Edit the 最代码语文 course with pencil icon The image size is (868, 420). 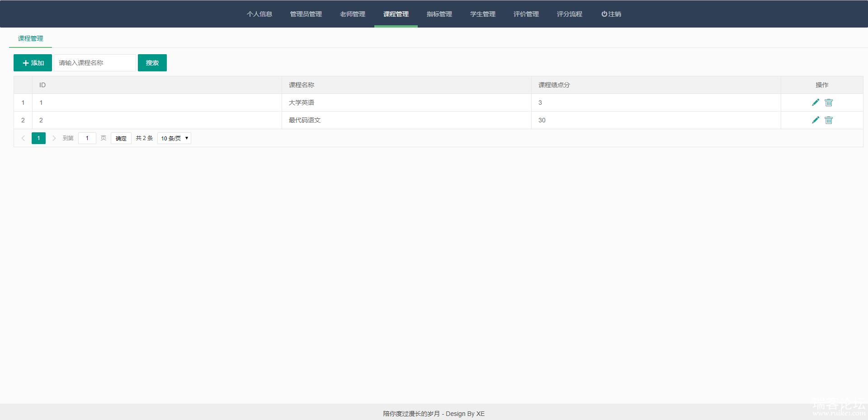click(816, 120)
